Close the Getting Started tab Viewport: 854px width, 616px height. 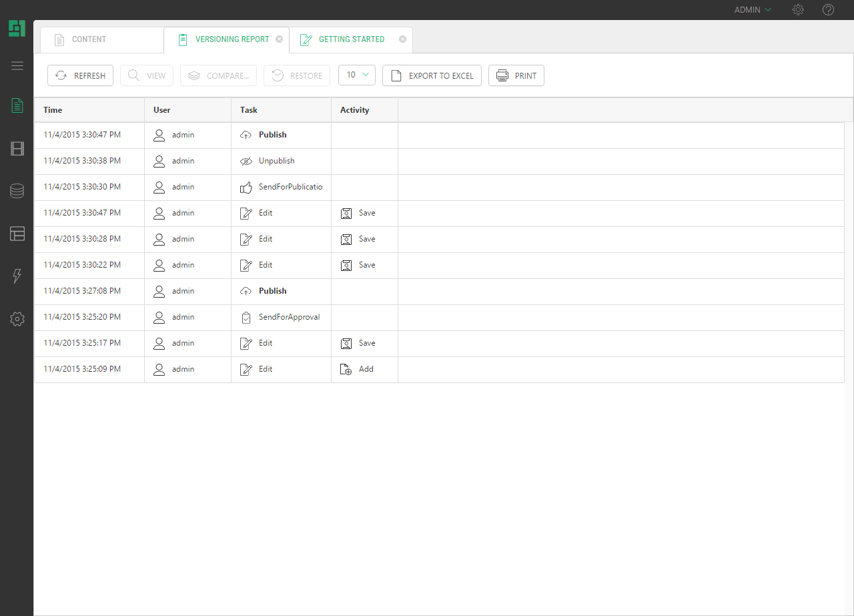tap(402, 39)
